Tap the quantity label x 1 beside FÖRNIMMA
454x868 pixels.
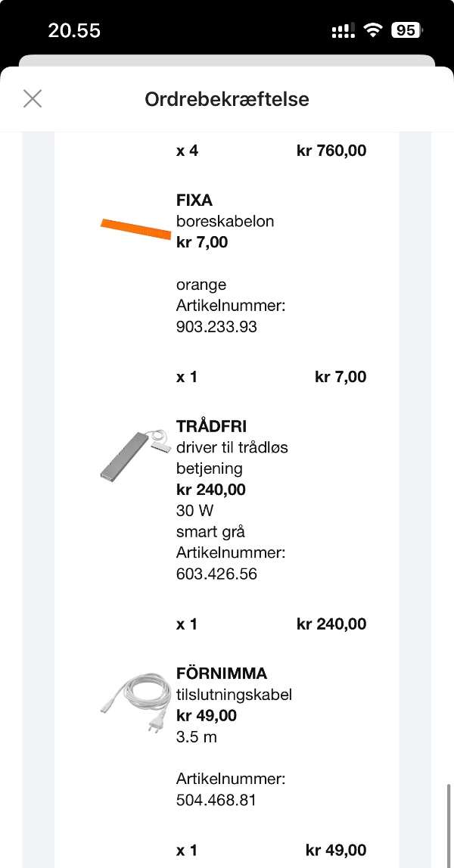pos(186,849)
